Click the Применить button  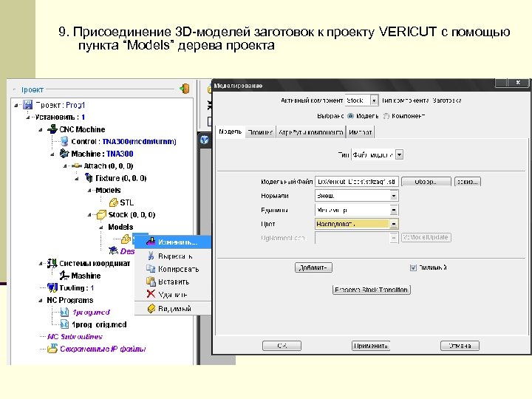pos(371,346)
